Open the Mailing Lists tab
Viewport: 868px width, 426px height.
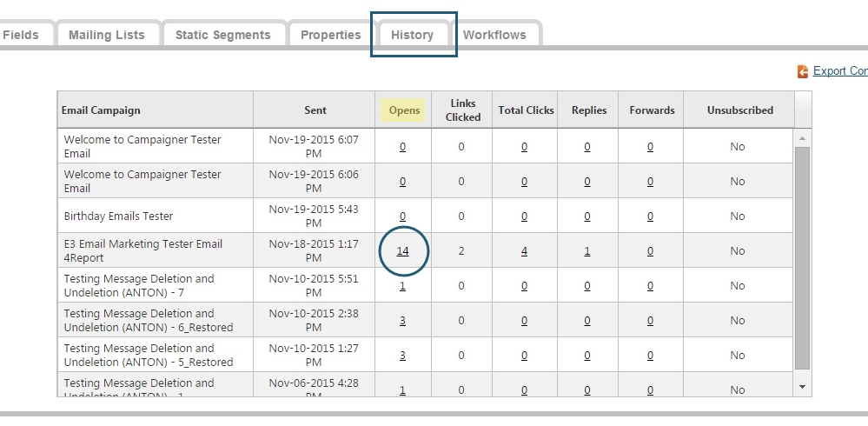[x=107, y=35]
